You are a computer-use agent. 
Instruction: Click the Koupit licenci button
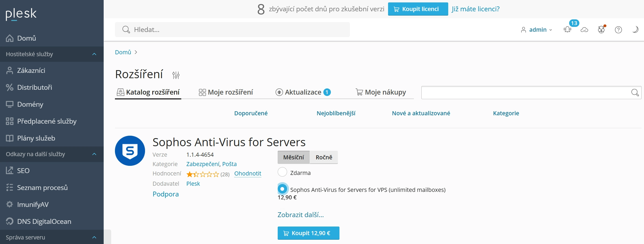[x=418, y=9]
